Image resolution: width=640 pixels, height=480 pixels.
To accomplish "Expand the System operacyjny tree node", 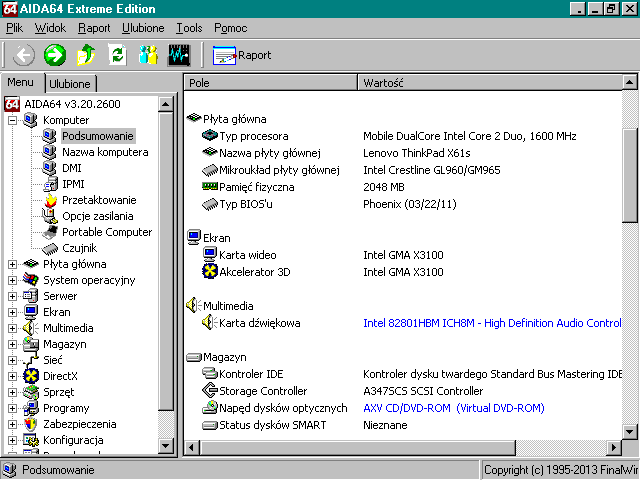I will coord(13,280).
